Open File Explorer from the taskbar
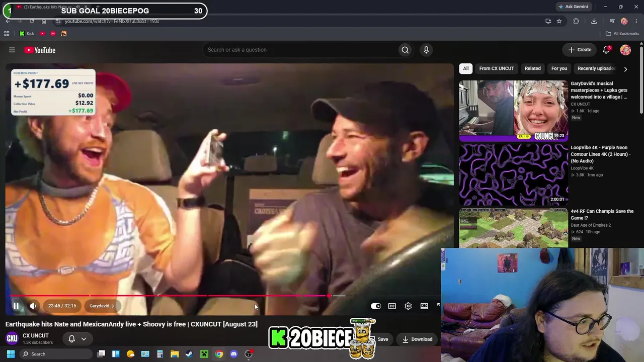 pyautogui.click(x=175, y=354)
